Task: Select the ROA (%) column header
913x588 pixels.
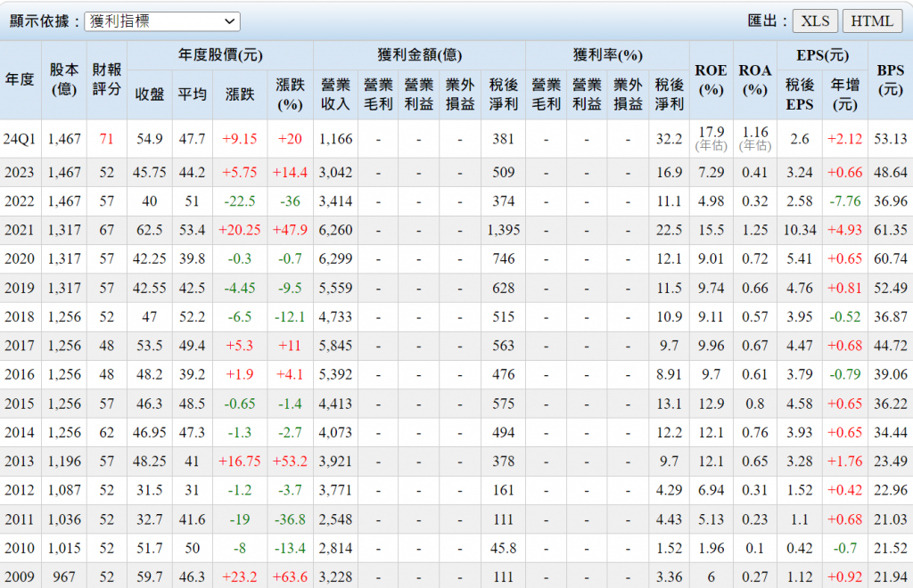Action: point(754,79)
